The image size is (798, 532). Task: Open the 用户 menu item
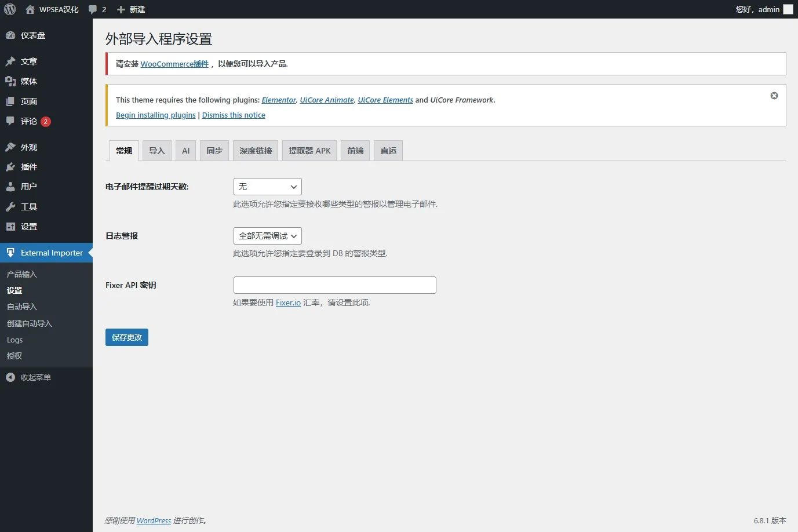point(46,187)
